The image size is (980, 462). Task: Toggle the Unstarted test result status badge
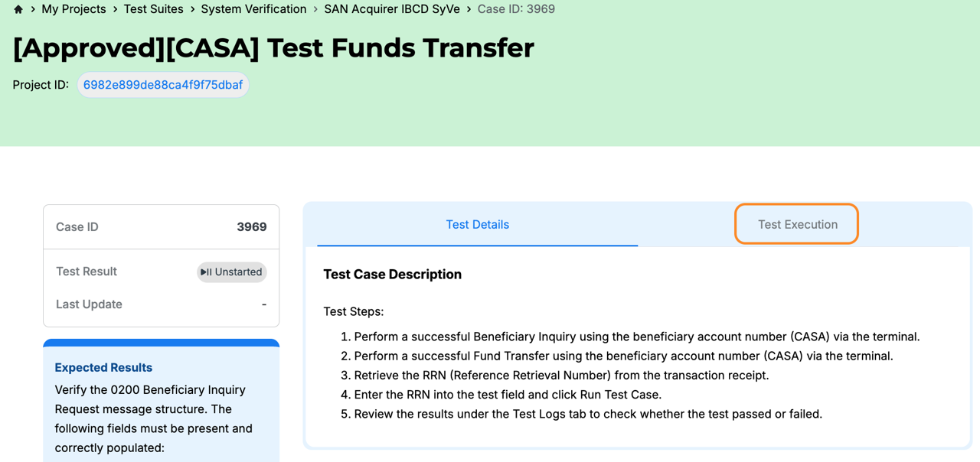231,272
